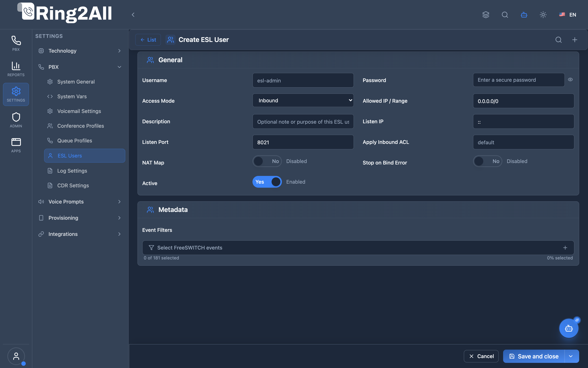Focus the Username input field
The image size is (588, 368).
[303, 80]
